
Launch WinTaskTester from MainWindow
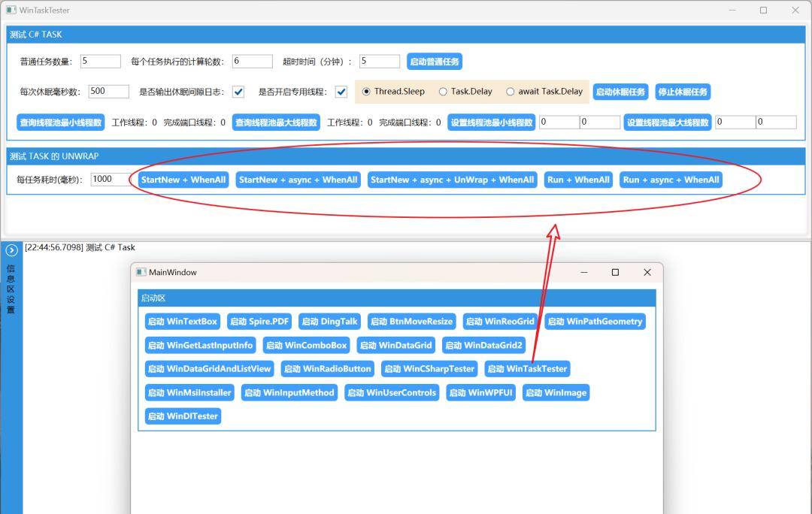click(x=527, y=368)
